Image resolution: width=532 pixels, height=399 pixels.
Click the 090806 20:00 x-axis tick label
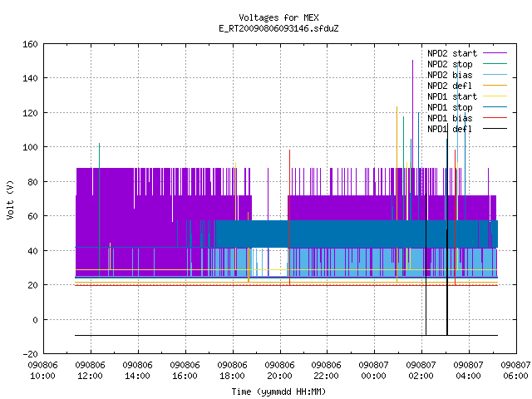pos(279,371)
